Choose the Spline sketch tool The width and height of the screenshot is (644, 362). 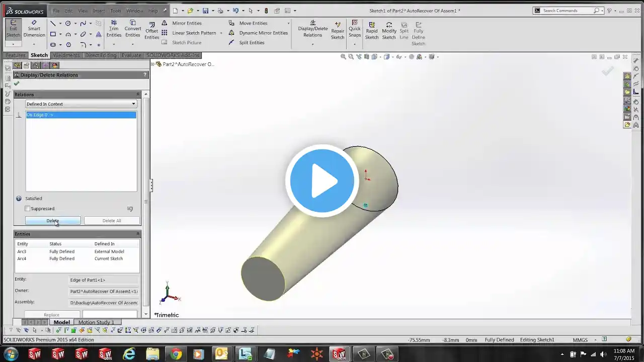83,23
